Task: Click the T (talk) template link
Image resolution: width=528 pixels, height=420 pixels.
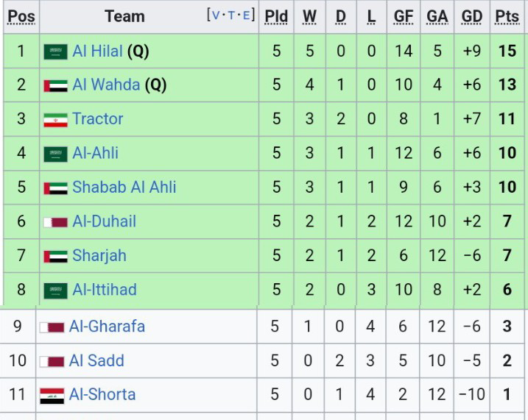Action: tap(231, 15)
